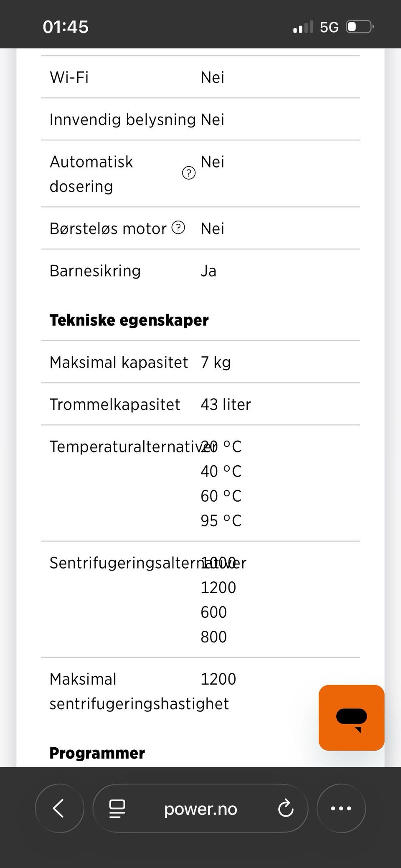Tap the help icon beside Automatisk dosering
The image size is (401, 868).
point(189,173)
